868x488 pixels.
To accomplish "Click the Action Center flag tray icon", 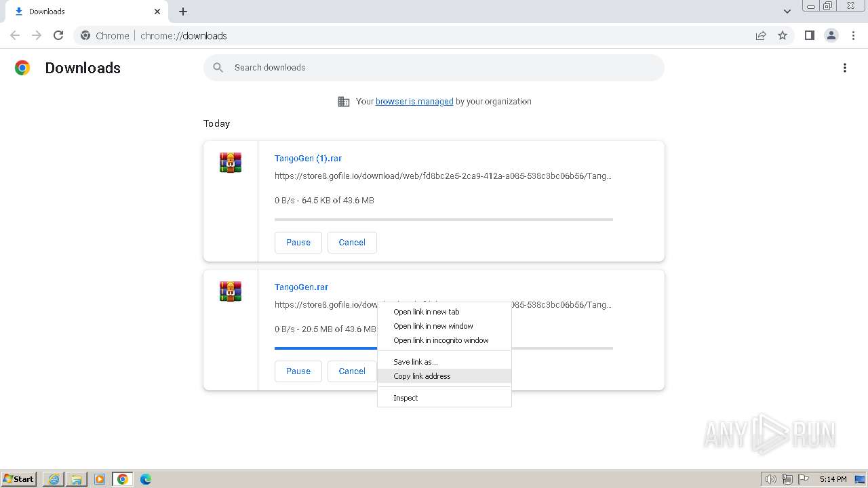I will point(804,479).
